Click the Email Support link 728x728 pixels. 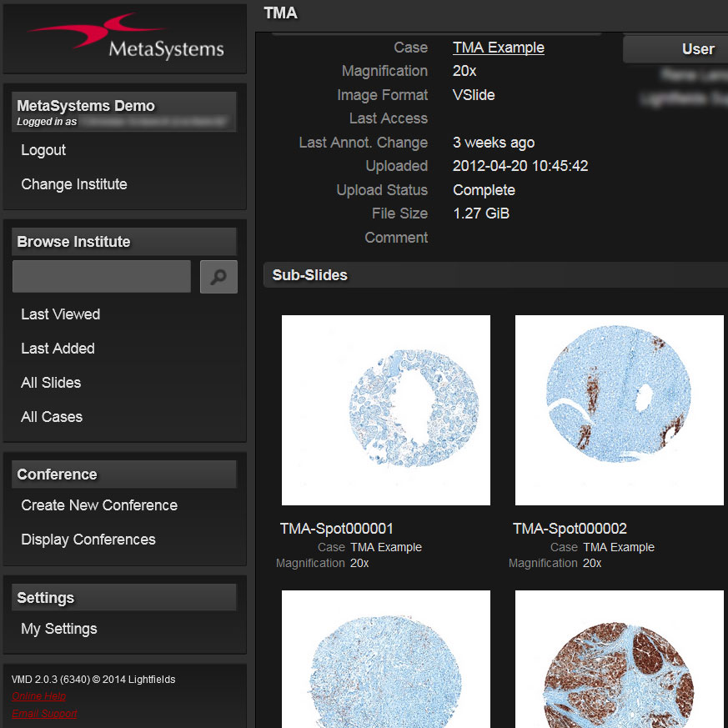coord(45,714)
